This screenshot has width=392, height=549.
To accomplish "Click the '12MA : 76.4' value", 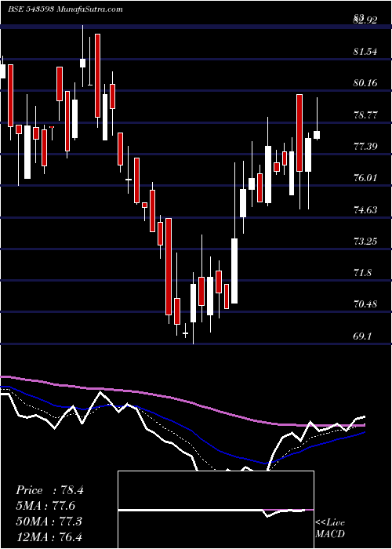I will tap(49, 536).
